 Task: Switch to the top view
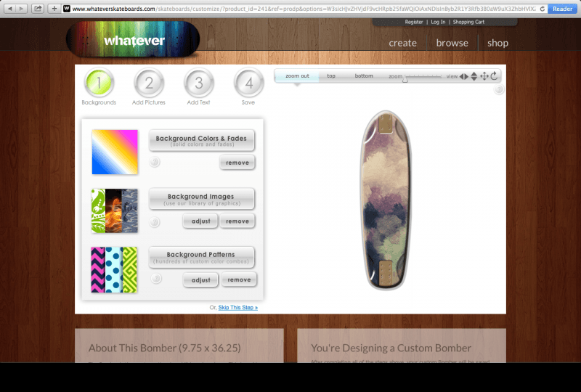(x=331, y=76)
